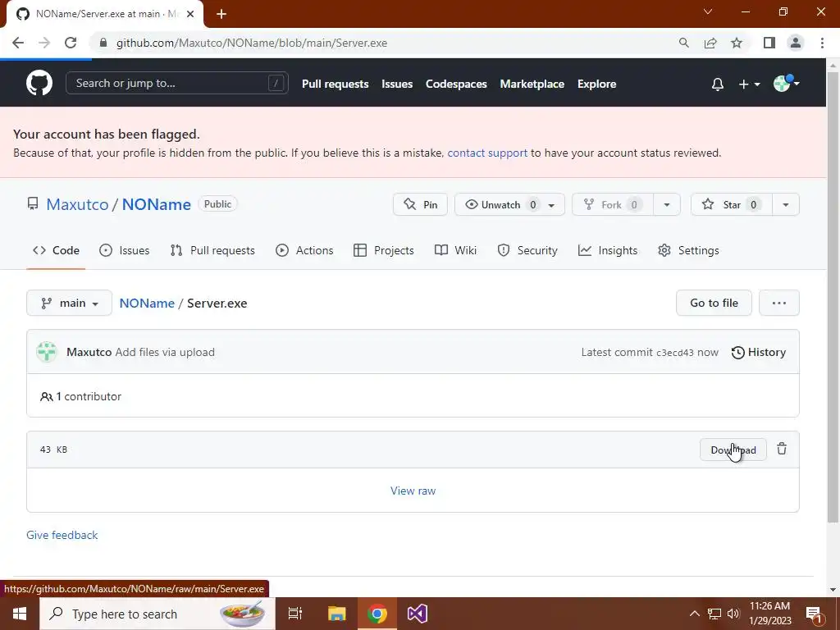This screenshot has height=630, width=840.
Task: View file History
Action: [x=759, y=353]
